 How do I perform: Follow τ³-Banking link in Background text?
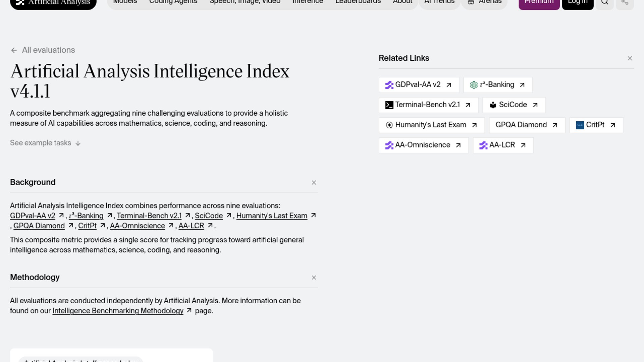click(x=86, y=216)
